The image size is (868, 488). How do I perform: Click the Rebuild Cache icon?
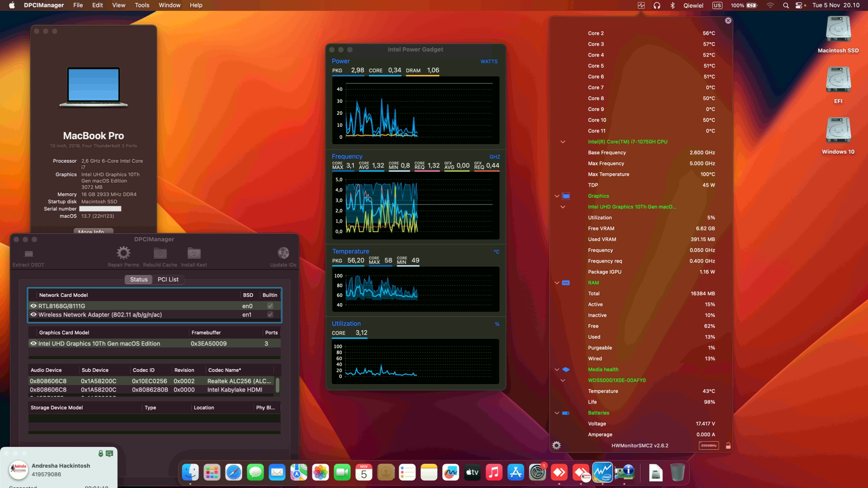(160, 253)
